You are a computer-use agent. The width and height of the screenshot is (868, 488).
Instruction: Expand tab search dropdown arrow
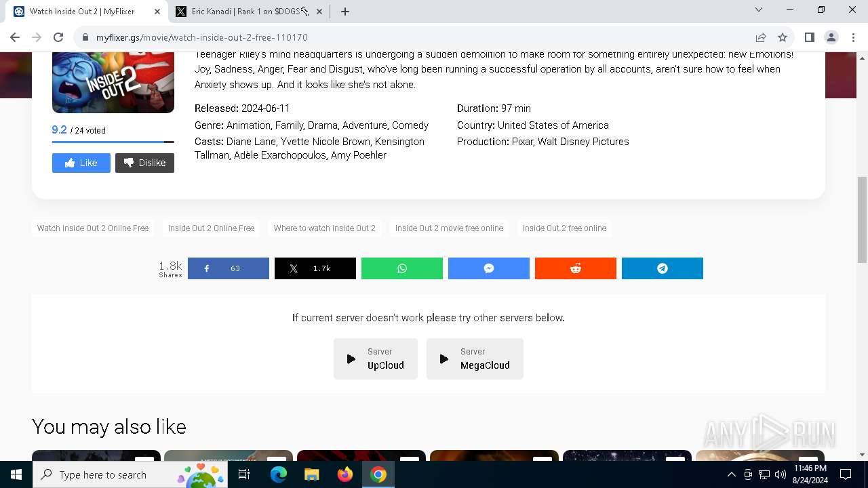coord(759,9)
